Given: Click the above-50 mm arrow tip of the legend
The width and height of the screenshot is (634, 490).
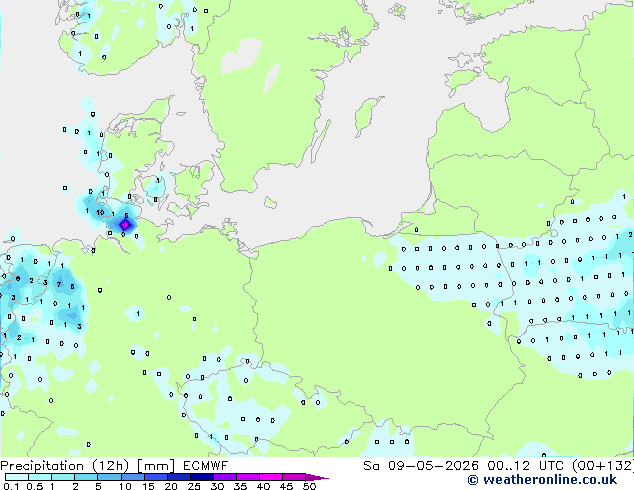Looking at the screenshot, I should coord(317,478).
